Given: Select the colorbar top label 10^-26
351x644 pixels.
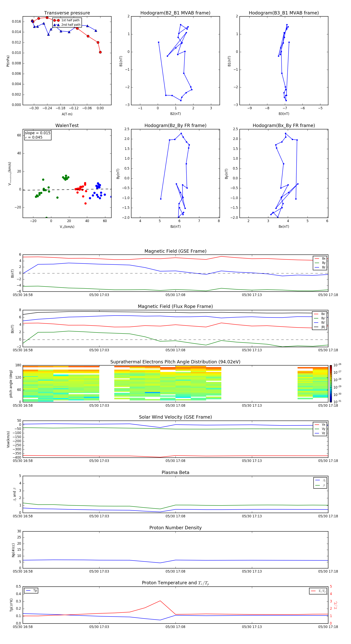Looking at the screenshot, I should click(x=337, y=365).
